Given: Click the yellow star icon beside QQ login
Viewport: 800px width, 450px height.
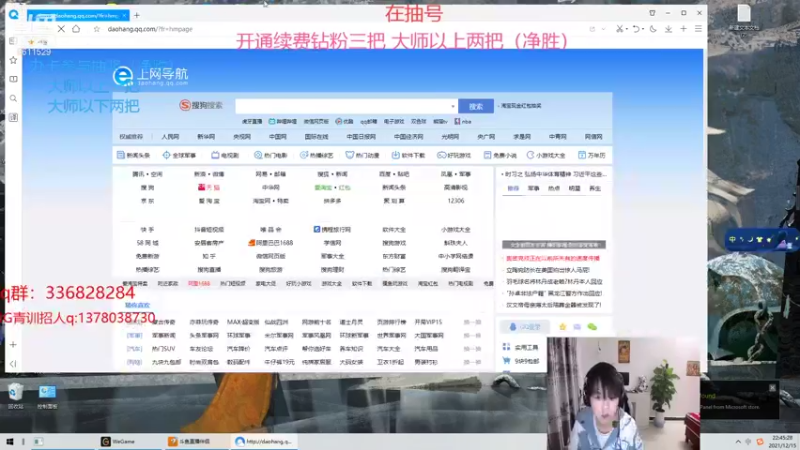Looking at the screenshot, I should [563, 327].
